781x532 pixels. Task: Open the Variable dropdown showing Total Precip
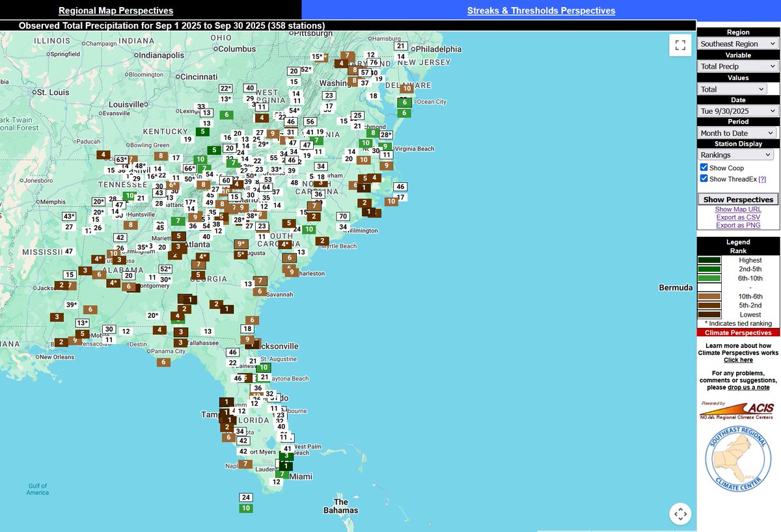point(737,66)
